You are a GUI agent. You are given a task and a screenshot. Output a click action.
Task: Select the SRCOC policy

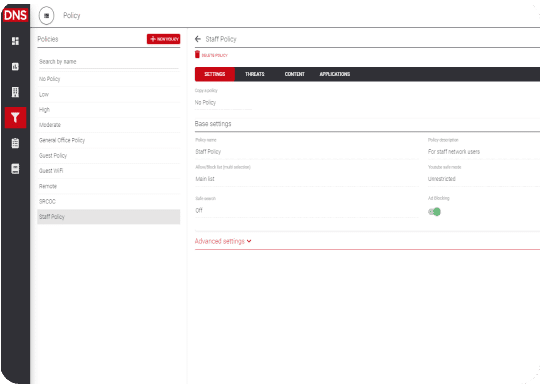(109, 201)
